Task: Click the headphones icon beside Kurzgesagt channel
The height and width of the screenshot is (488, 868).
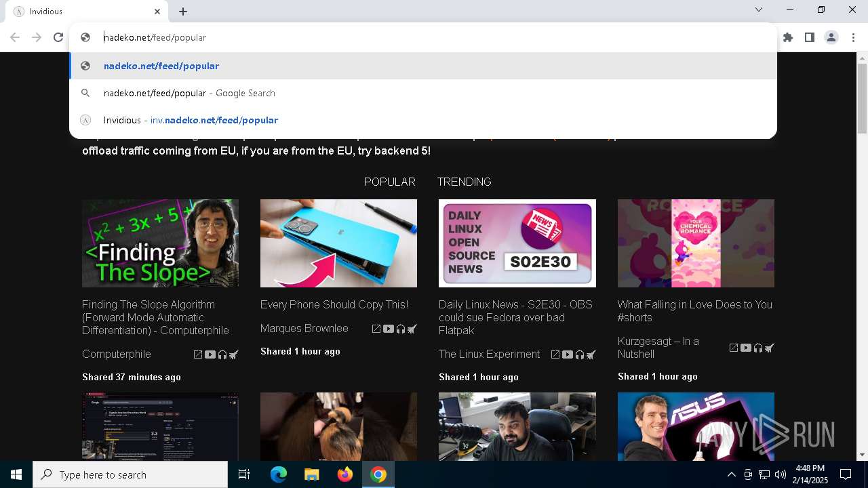Action: (x=757, y=348)
